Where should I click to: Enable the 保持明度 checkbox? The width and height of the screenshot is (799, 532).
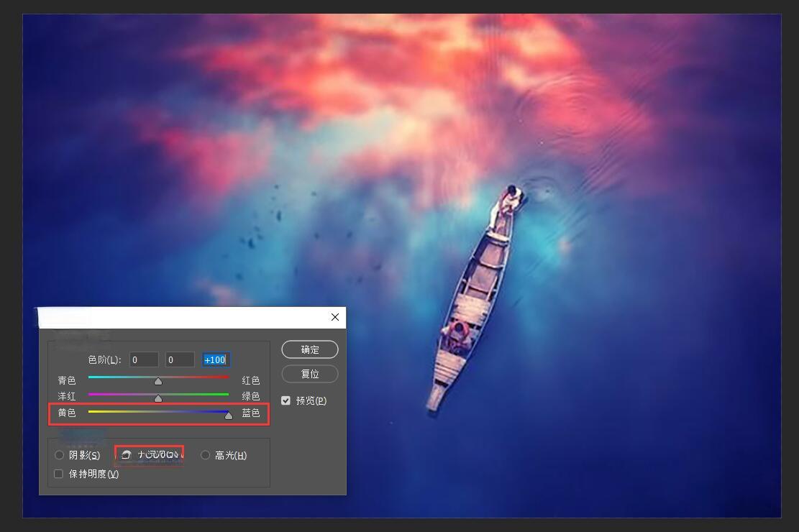pyautogui.click(x=59, y=474)
